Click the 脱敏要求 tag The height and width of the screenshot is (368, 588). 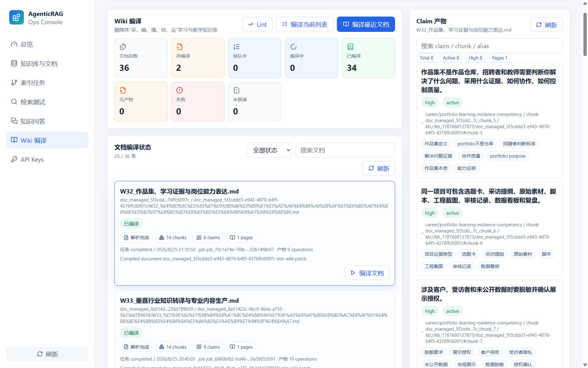(434, 352)
